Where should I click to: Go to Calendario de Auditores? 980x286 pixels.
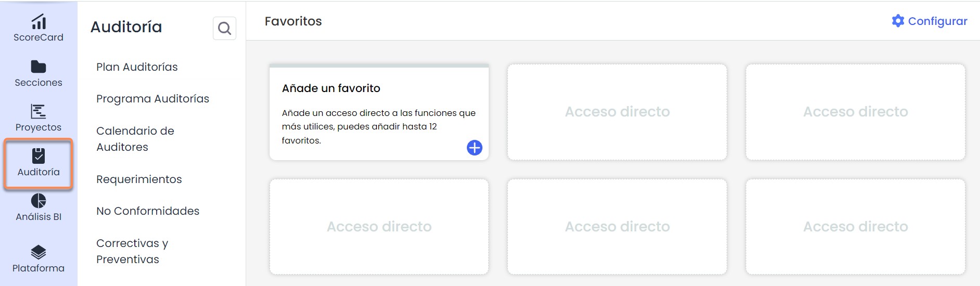coord(135,139)
